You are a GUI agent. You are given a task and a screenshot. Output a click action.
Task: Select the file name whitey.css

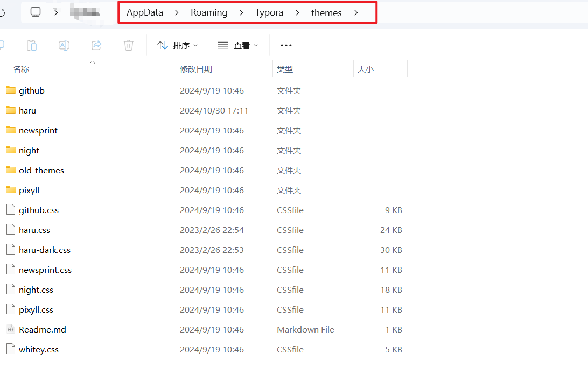pos(39,349)
